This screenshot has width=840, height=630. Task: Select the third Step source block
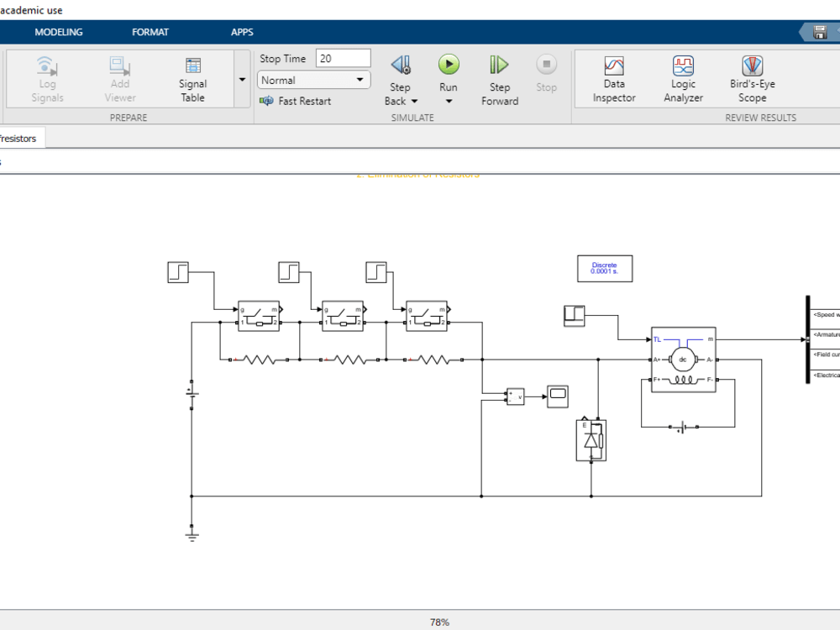(x=376, y=272)
